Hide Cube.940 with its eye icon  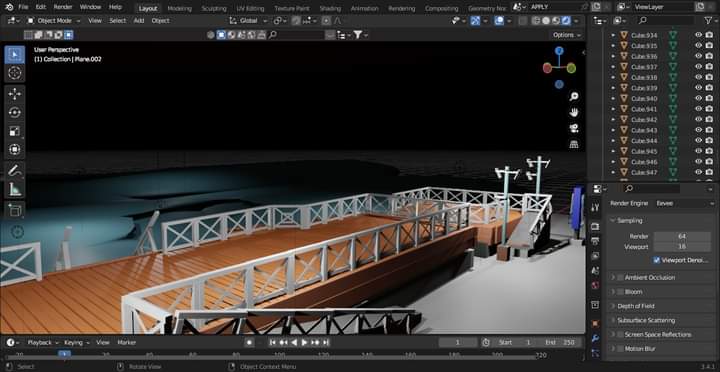coord(698,98)
